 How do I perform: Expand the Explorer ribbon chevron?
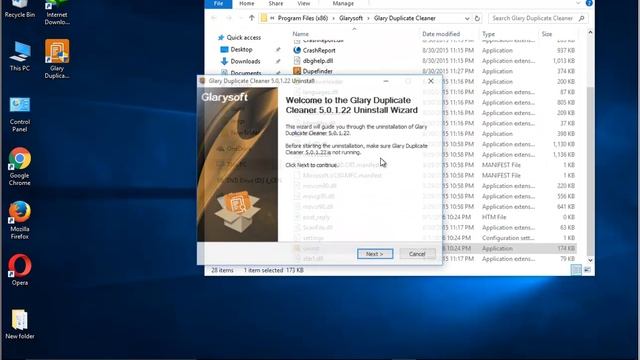(x=578, y=3)
